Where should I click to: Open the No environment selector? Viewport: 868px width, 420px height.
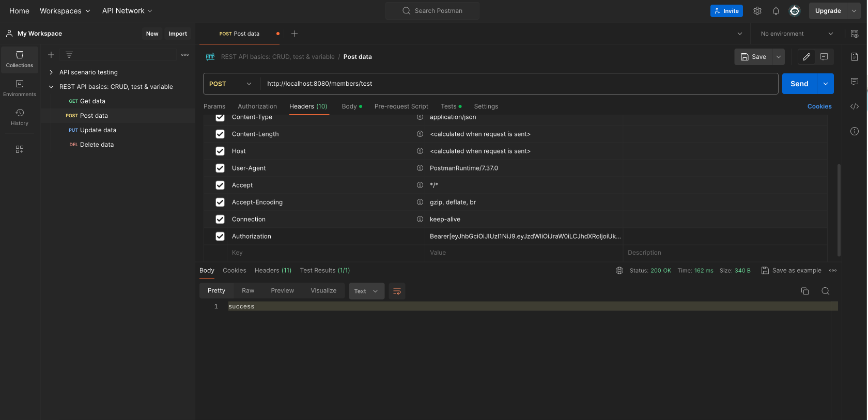pyautogui.click(x=797, y=34)
